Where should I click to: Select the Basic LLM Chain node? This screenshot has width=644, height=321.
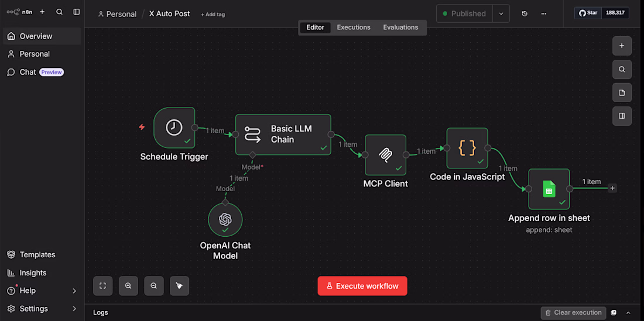click(x=283, y=134)
